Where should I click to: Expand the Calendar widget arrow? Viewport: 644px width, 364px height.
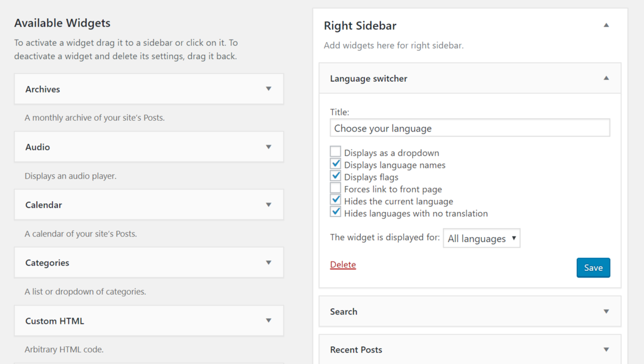tap(269, 205)
